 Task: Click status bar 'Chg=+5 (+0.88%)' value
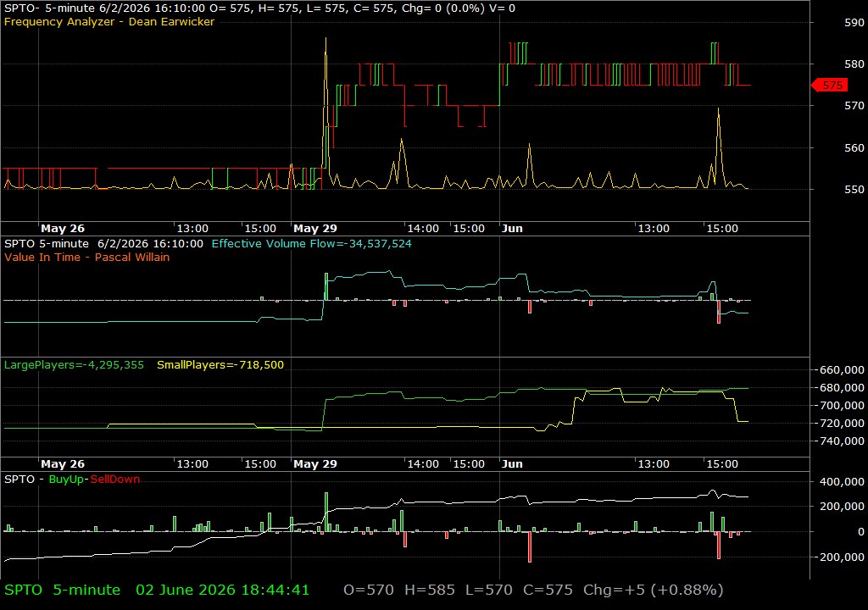tap(654, 590)
